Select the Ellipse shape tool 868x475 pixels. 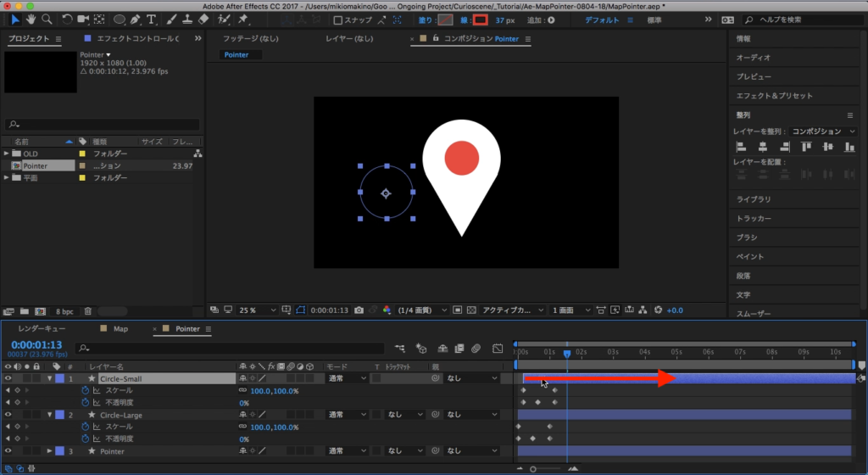[120, 20]
